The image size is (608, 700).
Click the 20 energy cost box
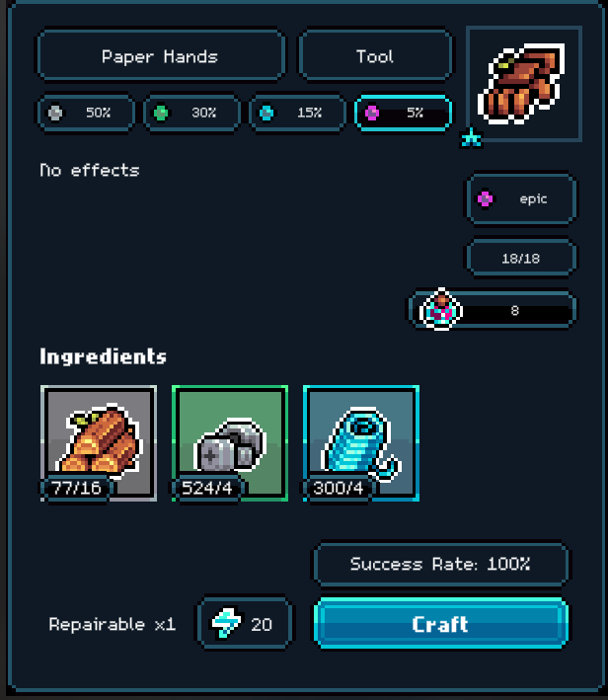coord(245,623)
